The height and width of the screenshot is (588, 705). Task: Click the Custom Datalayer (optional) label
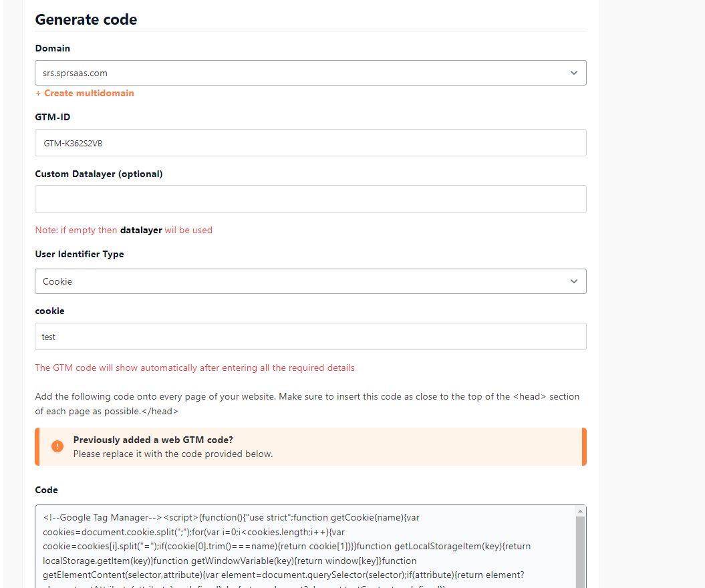pyautogui.click(x=99, y=174)
